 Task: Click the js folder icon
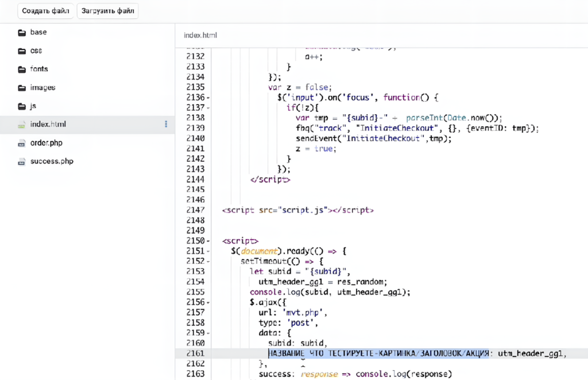click(x=22, y=106)
